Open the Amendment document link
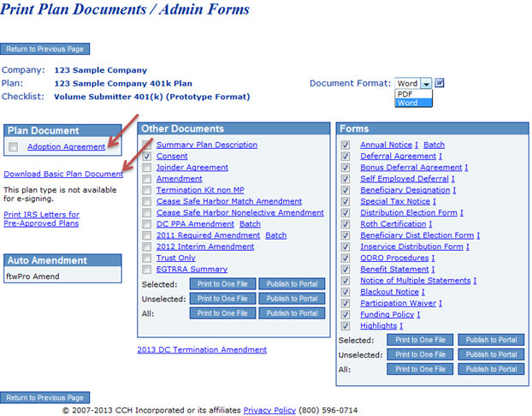532x416 pixels. pos(179,179)
